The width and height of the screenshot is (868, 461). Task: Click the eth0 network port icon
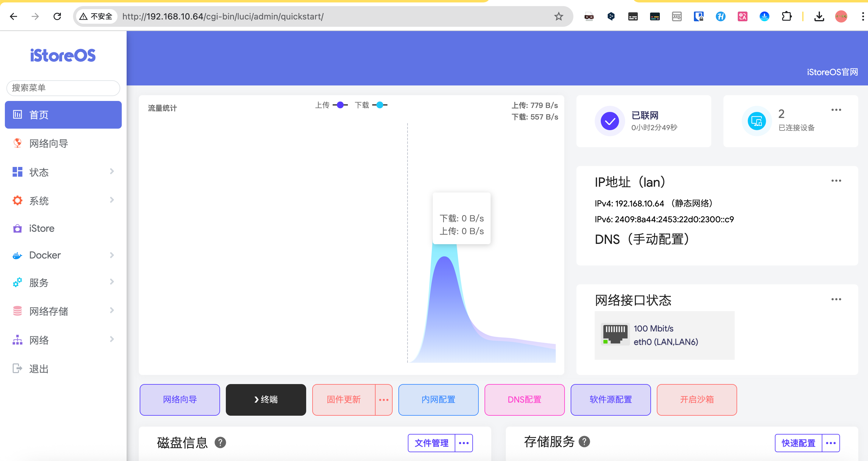[x=615, y=334]
